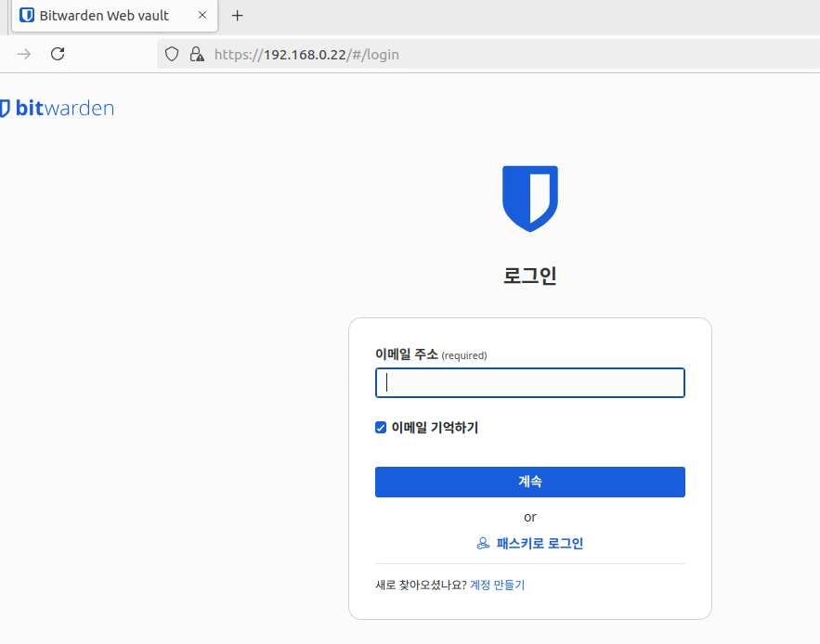Viewport: 820px width, 644px height.
Task: Click the passkey icon beside 패스키로 로그인
Action: (x=483, y=544)
